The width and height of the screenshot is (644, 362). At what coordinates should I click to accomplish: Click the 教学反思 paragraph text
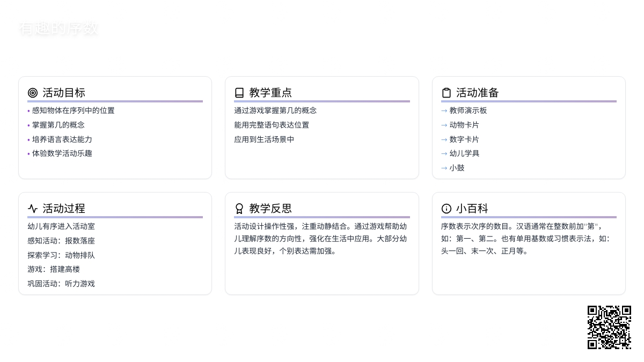coord(321,239)
